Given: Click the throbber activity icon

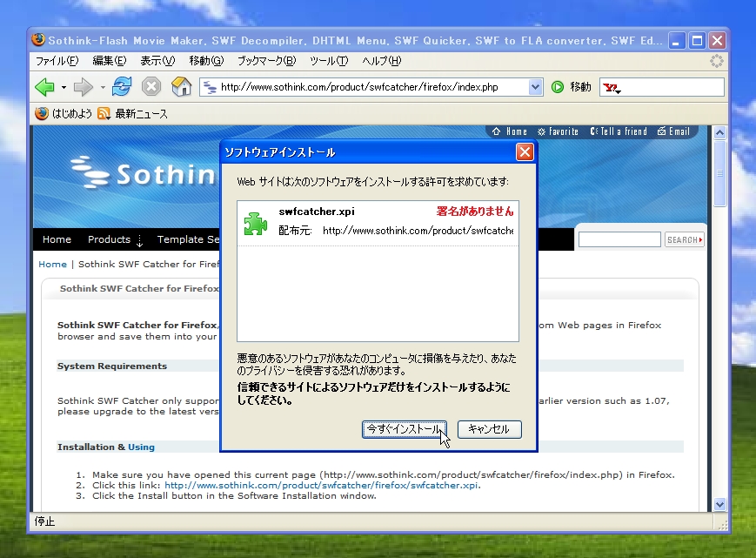Looking at the screenshot, I should click(717, 61).
